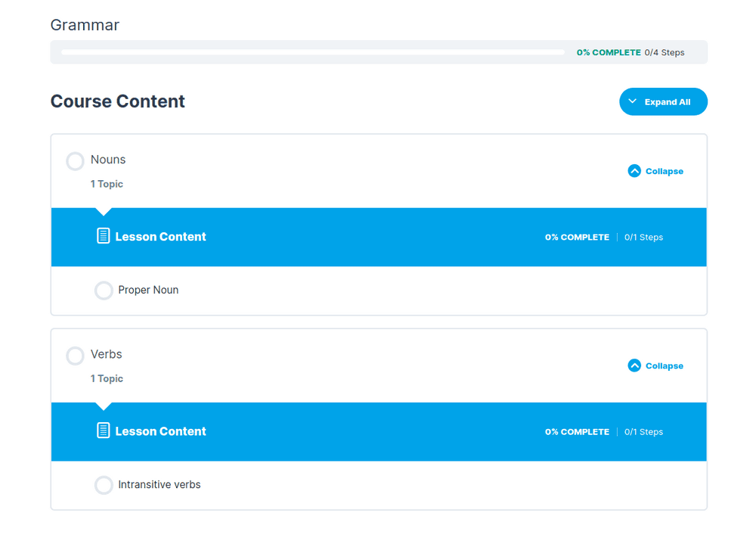Open the Intransitive verbs topic
This screenshot has height=541, width=756.
160,484
